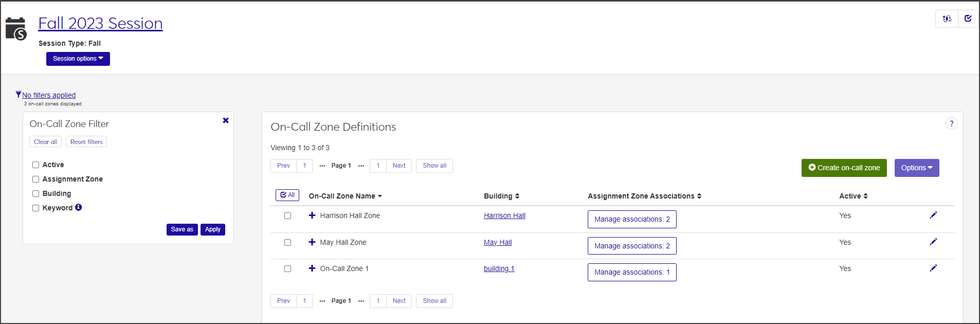Select the May Hall Zone row checkbox
This screenshot has height=324, width=980.
tap(288, 243)
